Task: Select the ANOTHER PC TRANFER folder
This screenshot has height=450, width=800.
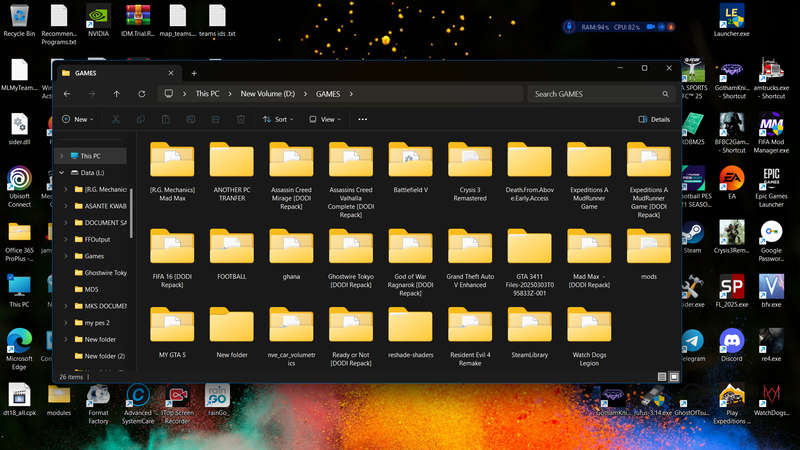Action: click(x=232, y=173)
